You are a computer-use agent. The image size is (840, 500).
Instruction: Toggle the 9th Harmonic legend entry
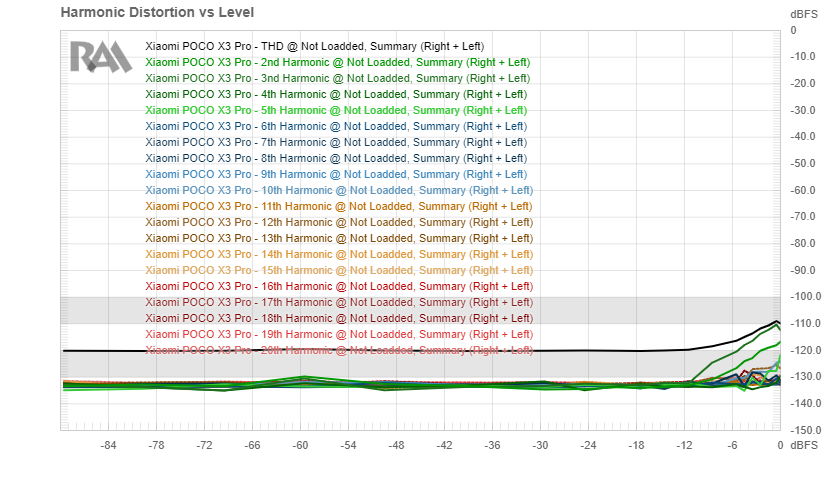coord(336,175)
